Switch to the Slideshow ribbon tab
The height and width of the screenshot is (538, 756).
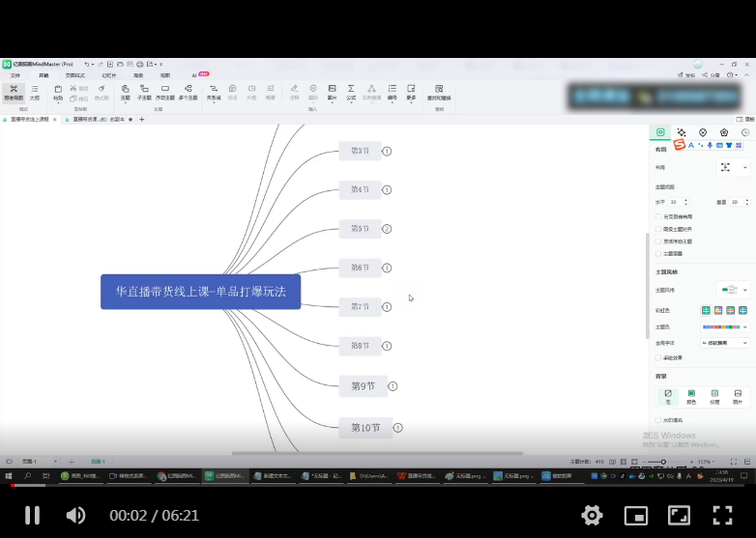109,75
